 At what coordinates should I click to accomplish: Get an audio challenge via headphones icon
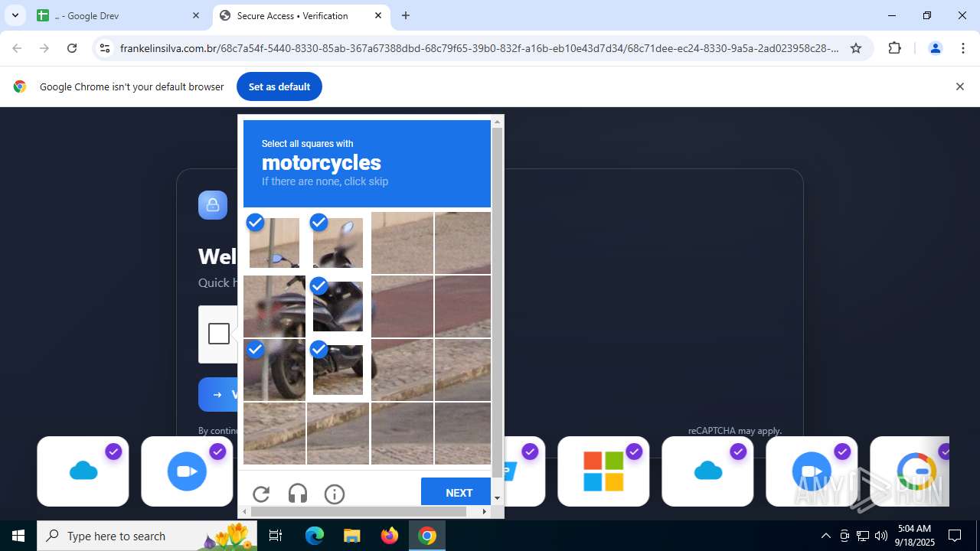tap(298, 494)
